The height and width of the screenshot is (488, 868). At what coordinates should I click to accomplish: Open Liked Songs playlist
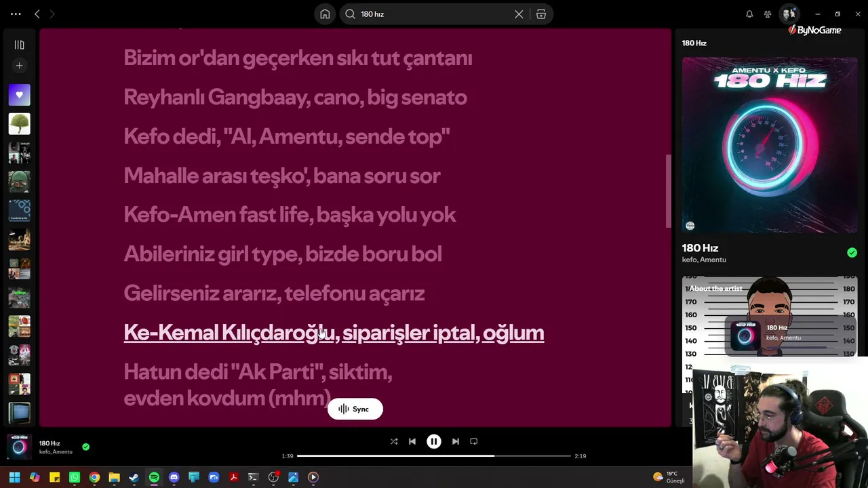point(19,95)
